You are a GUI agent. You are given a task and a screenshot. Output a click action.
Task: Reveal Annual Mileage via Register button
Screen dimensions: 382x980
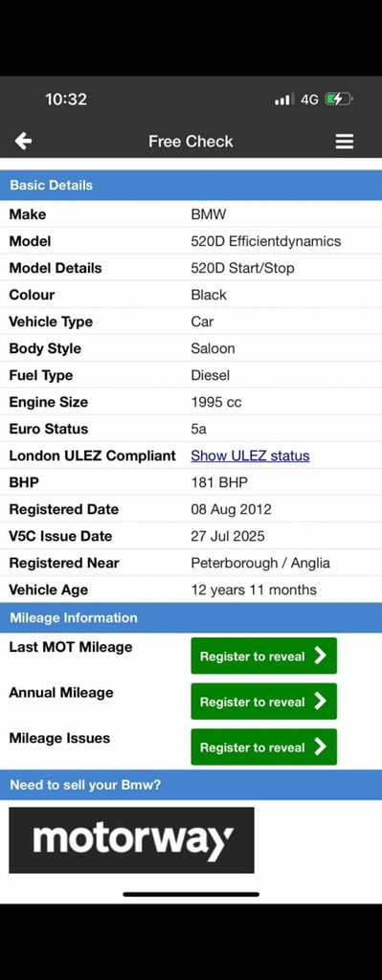click(264, 702)
